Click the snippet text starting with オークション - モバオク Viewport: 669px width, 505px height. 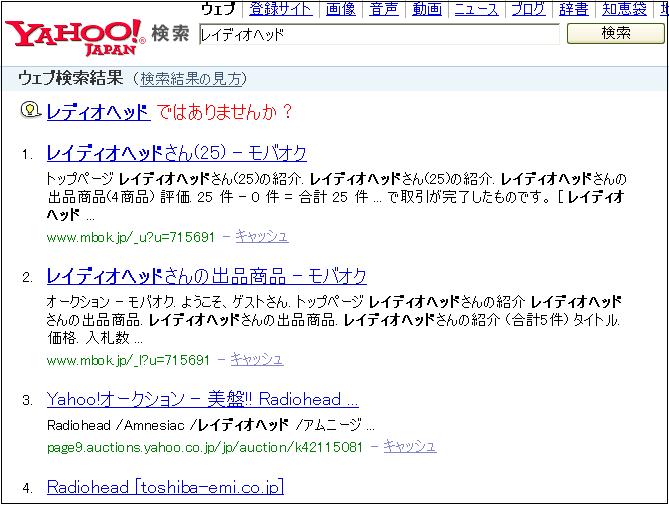pyautogui.click(x=334, y=320)
